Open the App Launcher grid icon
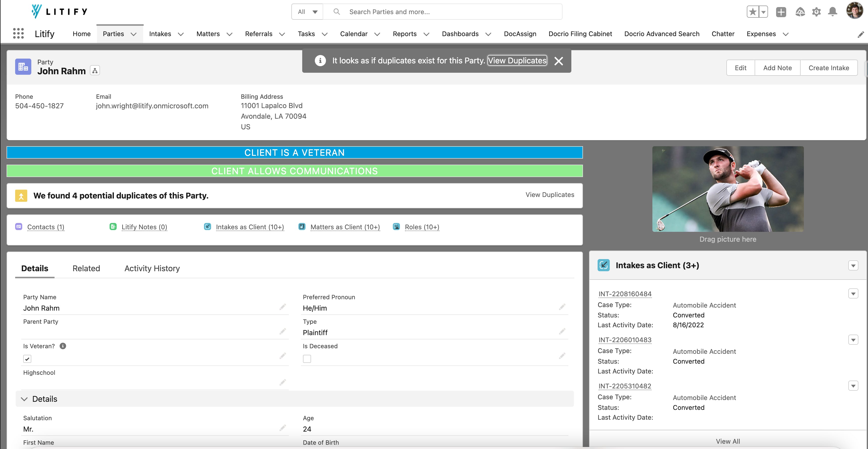The width and height of the screenshot is (868, 449). [x=18, y=33]
